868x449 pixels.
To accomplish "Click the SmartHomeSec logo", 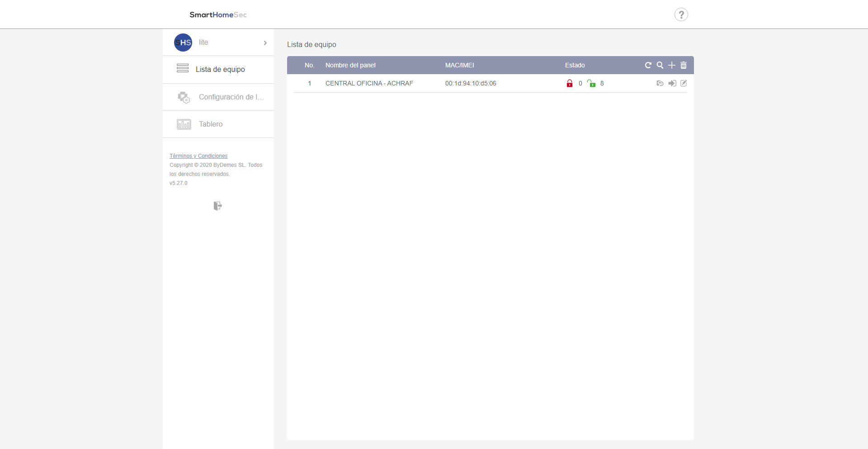I will pos(218,14).
